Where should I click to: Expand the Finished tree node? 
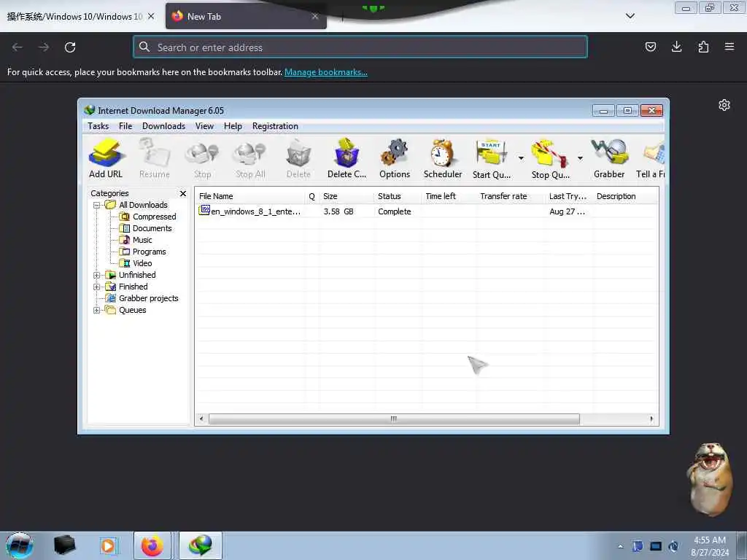click(x=97, y=287)
